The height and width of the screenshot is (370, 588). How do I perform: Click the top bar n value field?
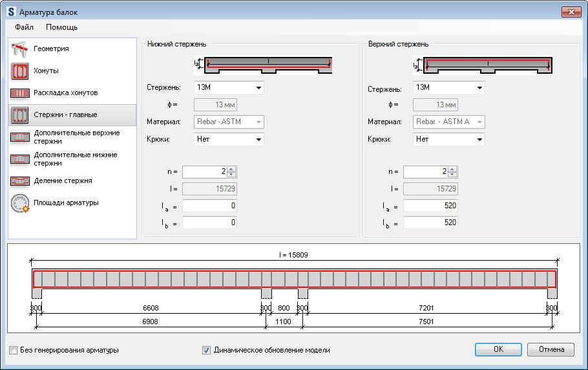tap(426, 172)
